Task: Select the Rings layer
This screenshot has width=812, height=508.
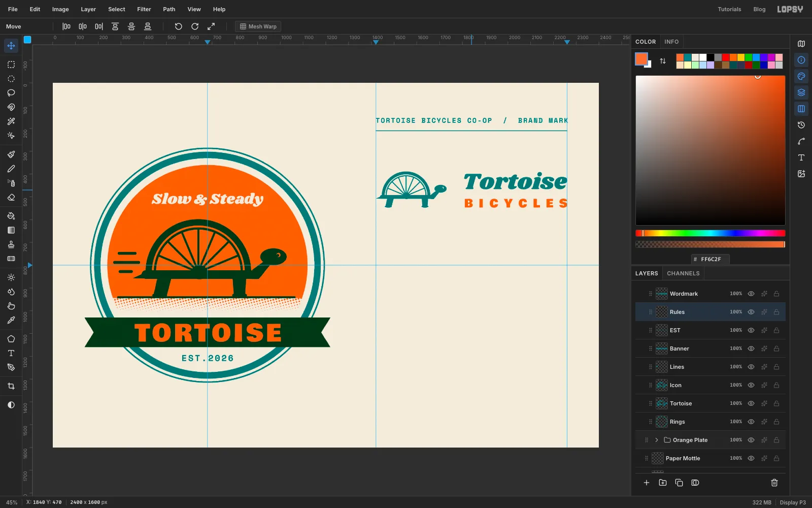Action: pyautogui.click(x=710, y=422)
